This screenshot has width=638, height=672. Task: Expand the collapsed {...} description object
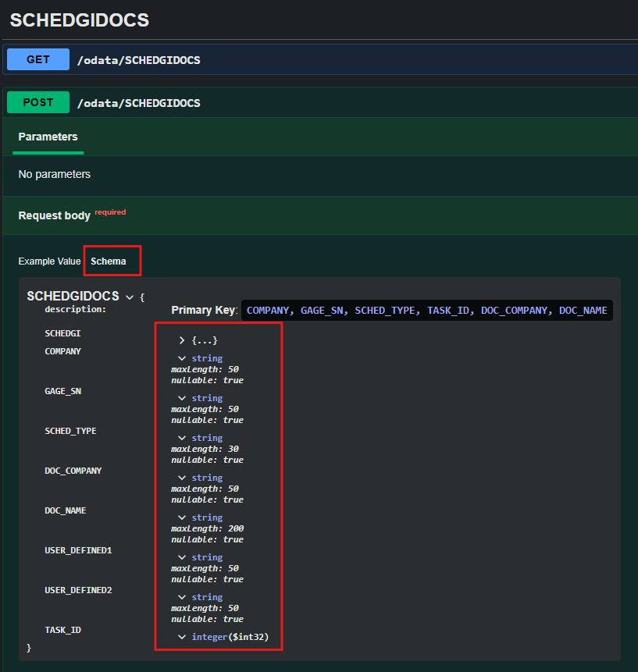182,340
